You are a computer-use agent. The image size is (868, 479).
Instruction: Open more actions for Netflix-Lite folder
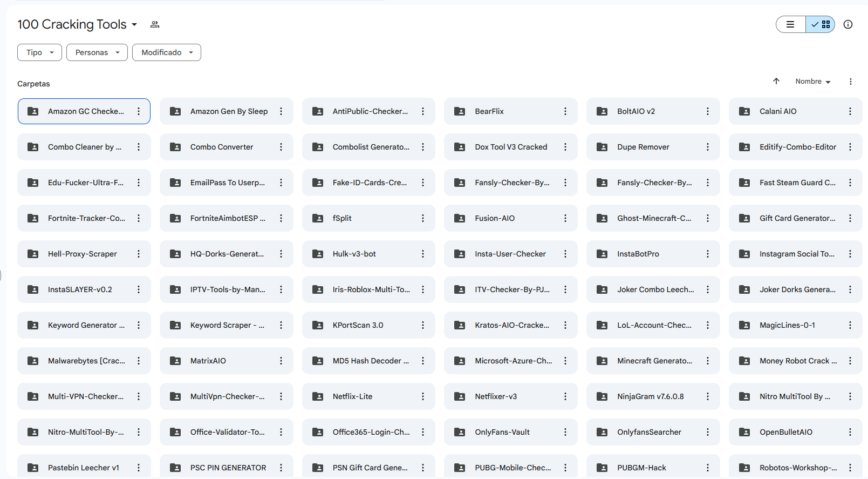423,396
